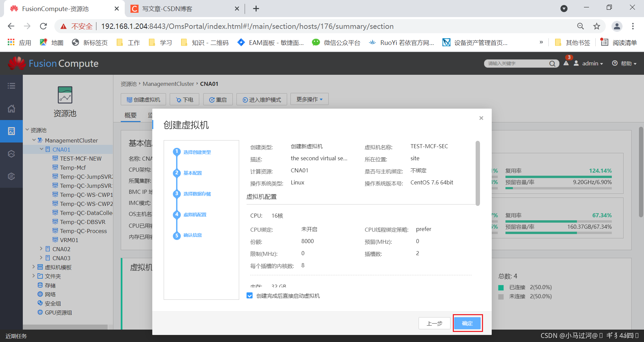Open the admin account dropdown
This screenshot has width=644, height=342.
(x=591, y=63)
